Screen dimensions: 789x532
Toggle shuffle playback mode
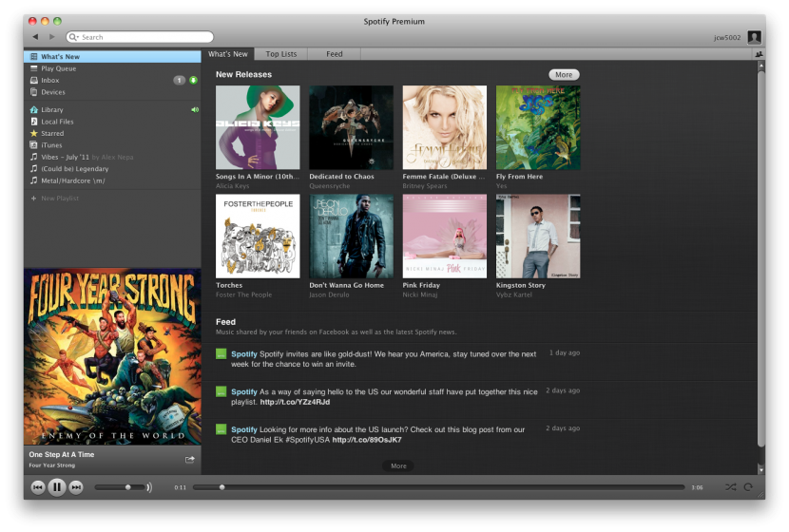tap(730, 487)
